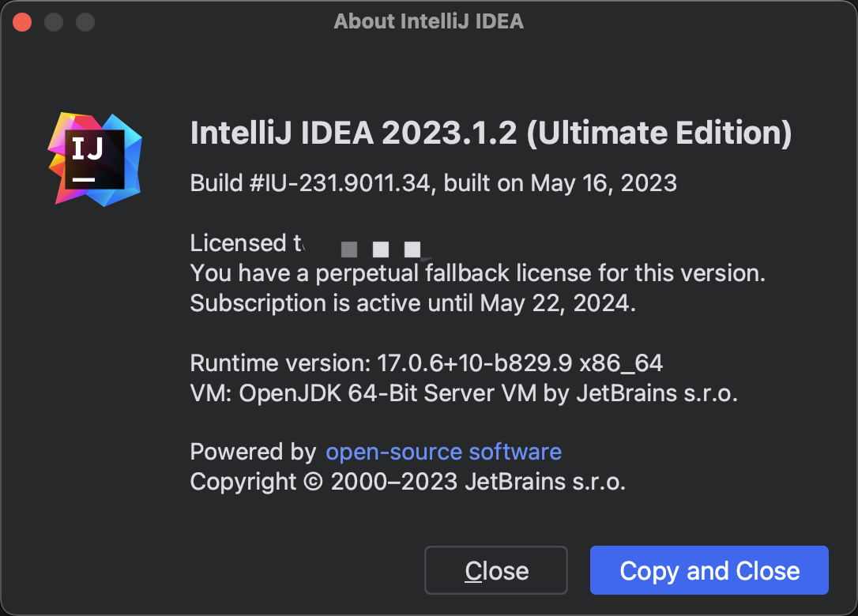Screen dimensions: 858x616
Task: Click the rightmost gray traffic light button
Action: click(85, 21)
